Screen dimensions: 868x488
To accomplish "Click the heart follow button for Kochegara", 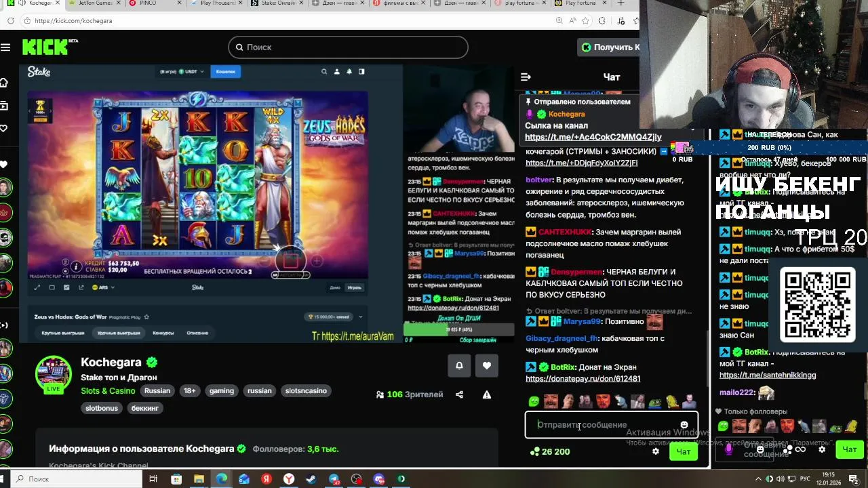I will (x=487, y=365).
